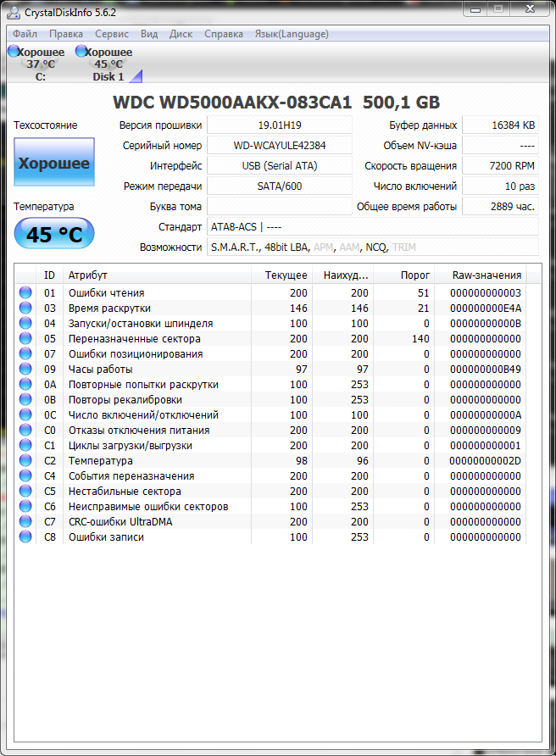556x756 pixels.
Task: Click the ID column header
Action: (x=49, y=275)
